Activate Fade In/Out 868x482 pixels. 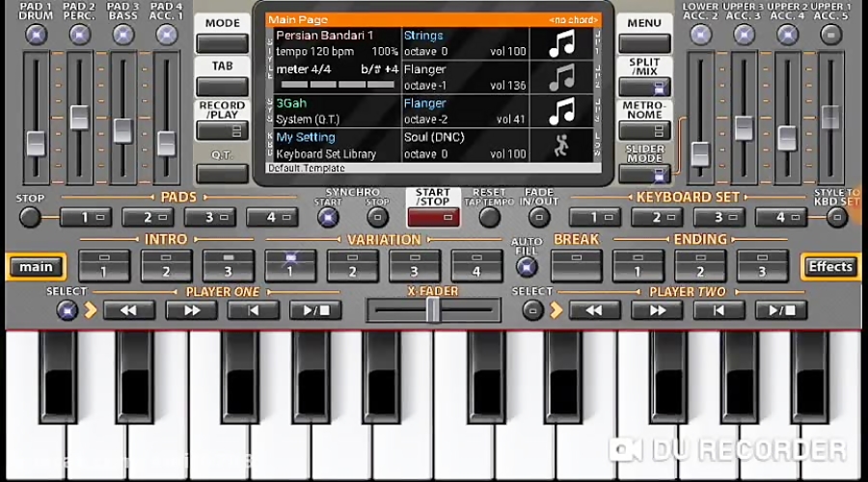(539, 218)
